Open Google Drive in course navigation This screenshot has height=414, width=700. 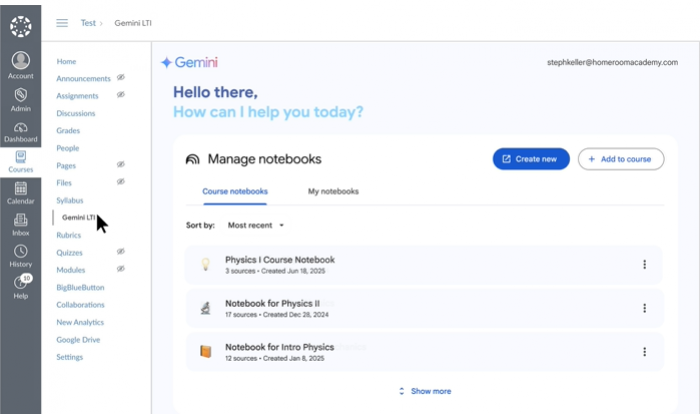pos(78,340)
